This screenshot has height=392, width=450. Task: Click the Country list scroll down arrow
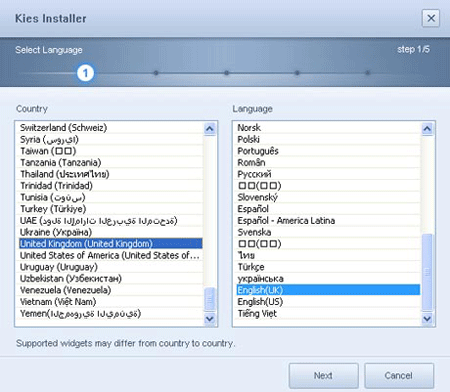coord(210,319)
